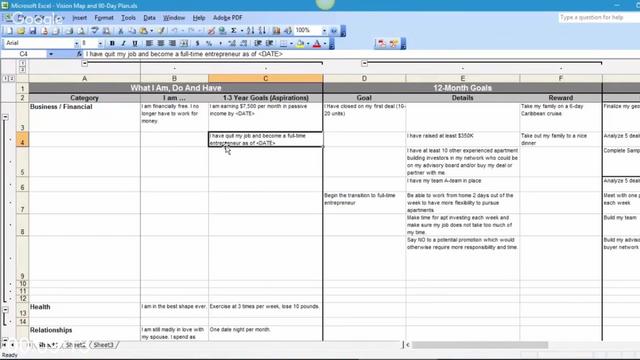
Task: Click the Type a question for help box
Action: click(x=598, y=18)
